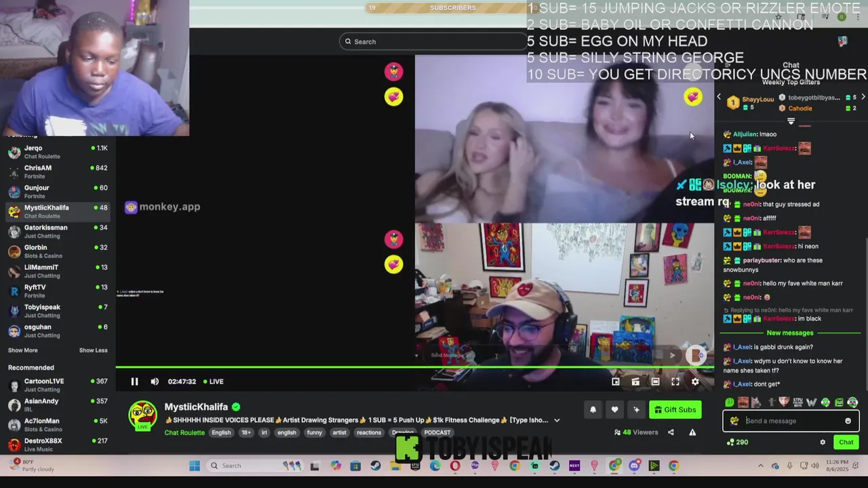Open ChrisAM channel in sidebar
Screen dimensions: 868x488
click(58, 171)
